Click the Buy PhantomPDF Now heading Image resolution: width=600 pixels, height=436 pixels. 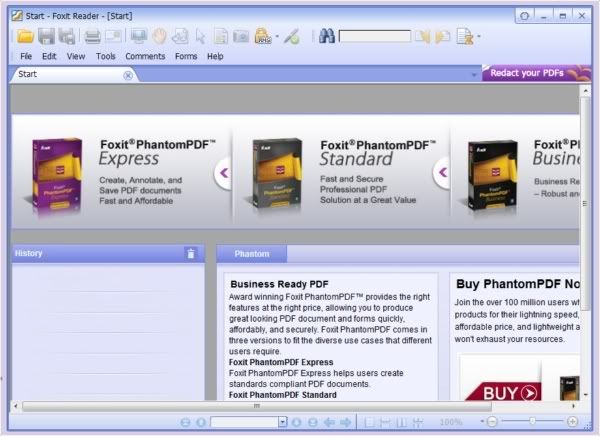coord(517,284)
